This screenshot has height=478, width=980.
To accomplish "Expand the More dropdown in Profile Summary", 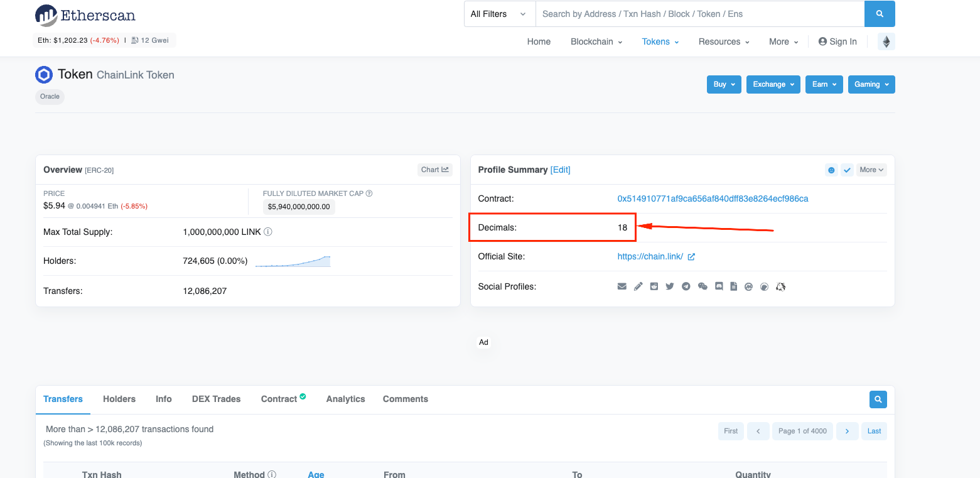I will (x=871, y=170).
